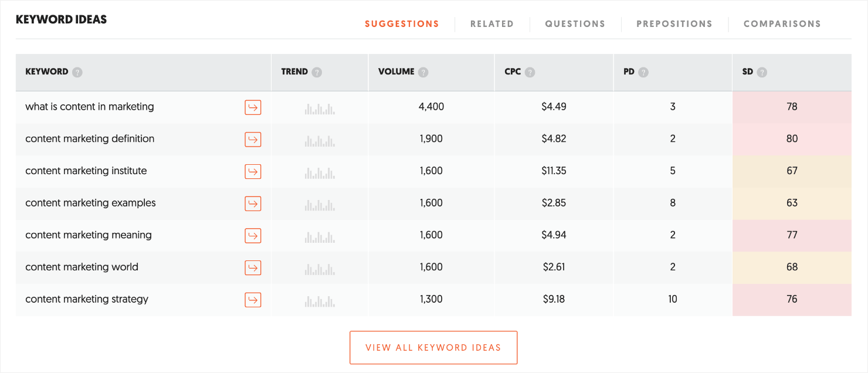
Task: Click the expand arrow beside "what is content in marketing"
Action: 253,107
